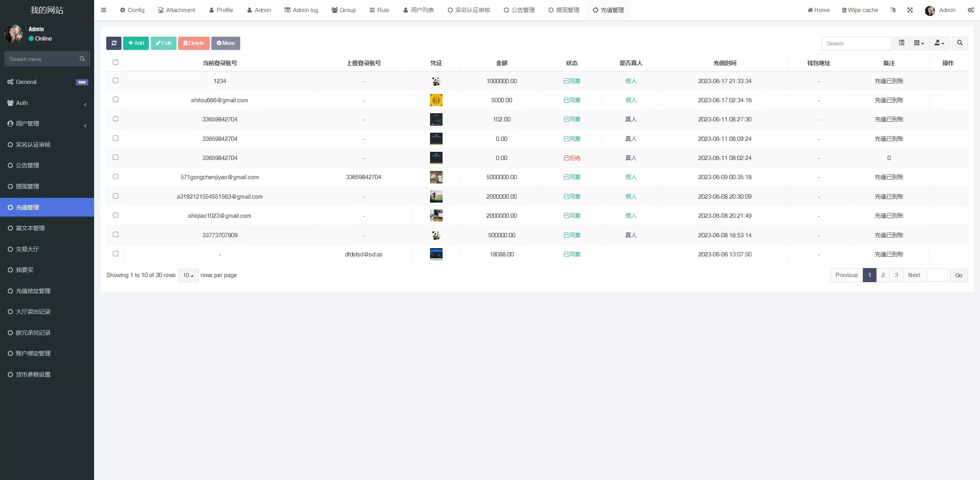This screenshot has height=480, width=980.
Task: Click the fullscreen expand icon
Action: coord(910,10)
